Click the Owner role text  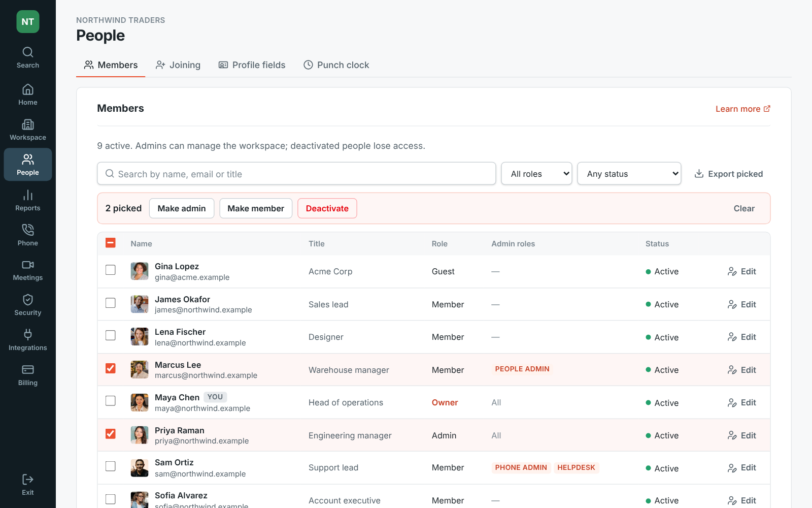[445, 402]
